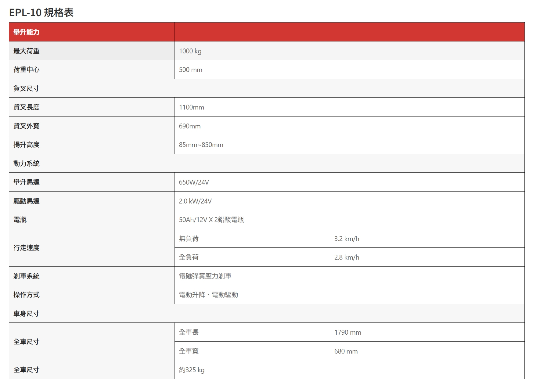Image resolution: width=536 pixels, height=392 pixels.
Task: Click the 無負荷 speed sub-label
Action: 189,239
